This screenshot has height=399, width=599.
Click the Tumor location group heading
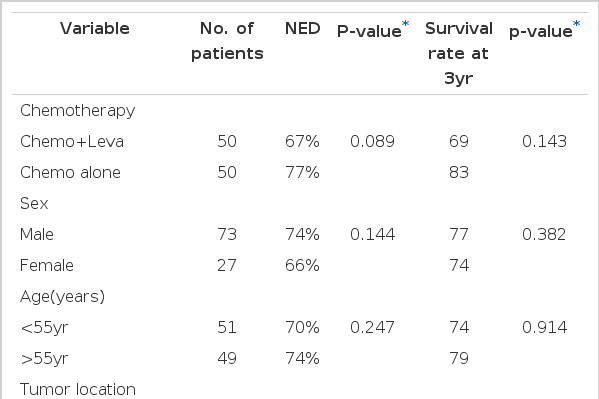point(78,389)
